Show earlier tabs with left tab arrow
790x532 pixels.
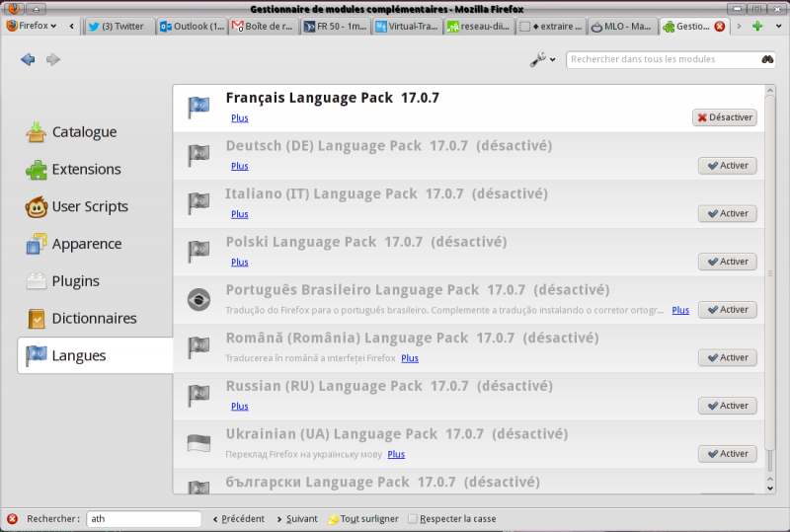(x=71, y=26)
